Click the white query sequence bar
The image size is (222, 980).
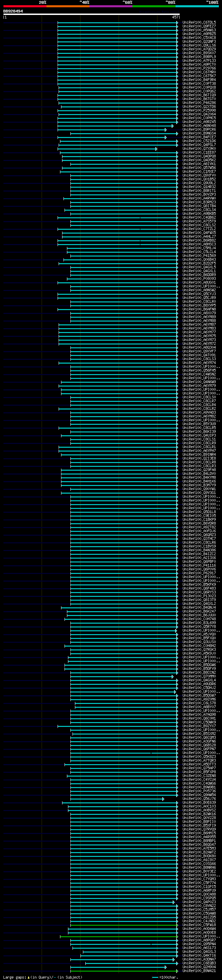(92, 14)
